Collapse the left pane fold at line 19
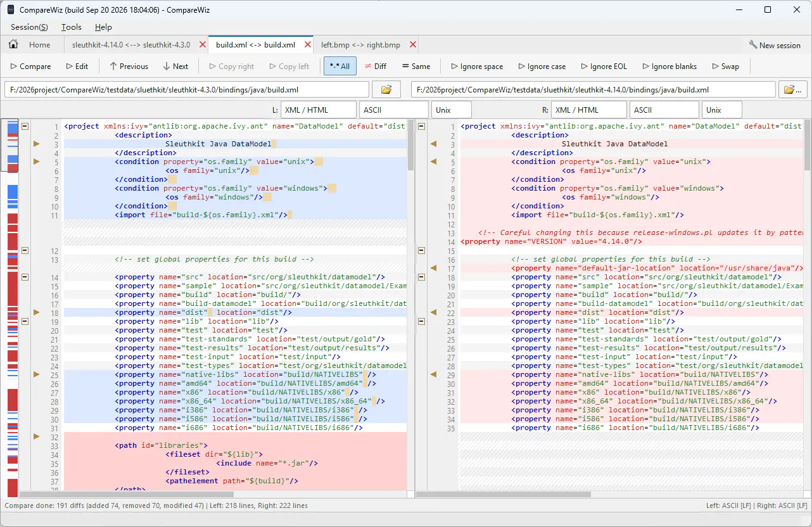The width and height of the screenshot is (812, 527). pos(25,322)
